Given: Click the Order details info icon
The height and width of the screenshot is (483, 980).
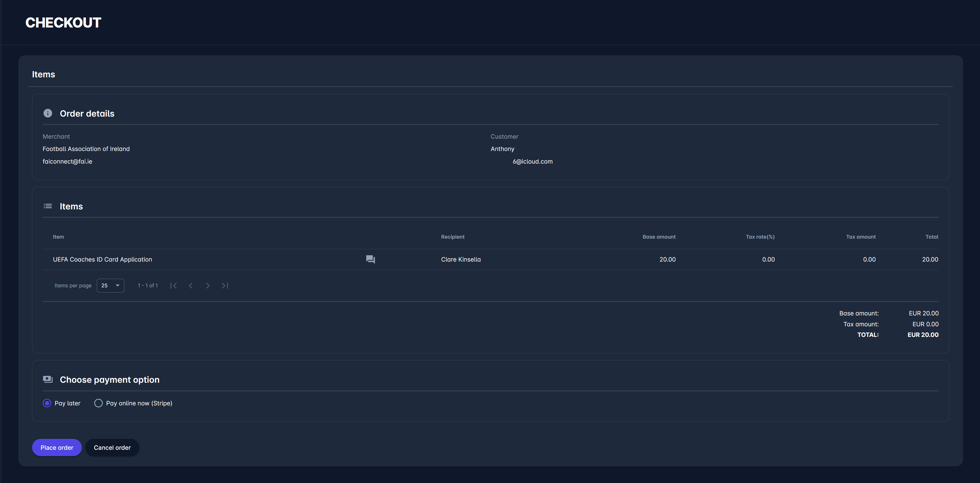Looking at the screenshot, I should pyautogui.click(x=48, y=113).
